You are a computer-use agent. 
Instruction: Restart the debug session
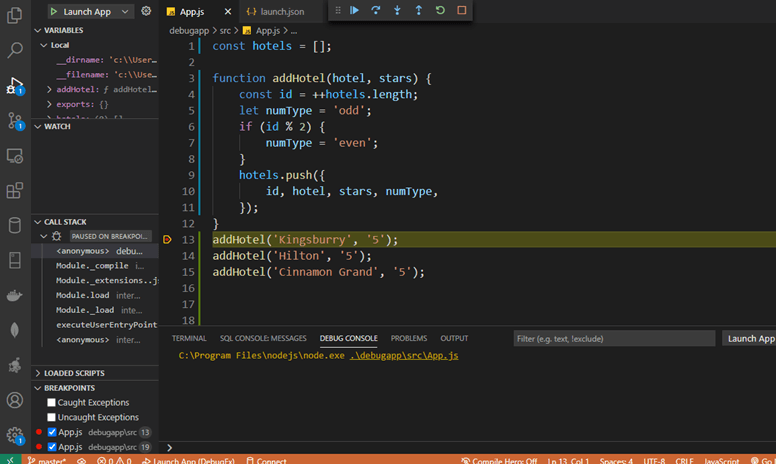tap(440, 10)
